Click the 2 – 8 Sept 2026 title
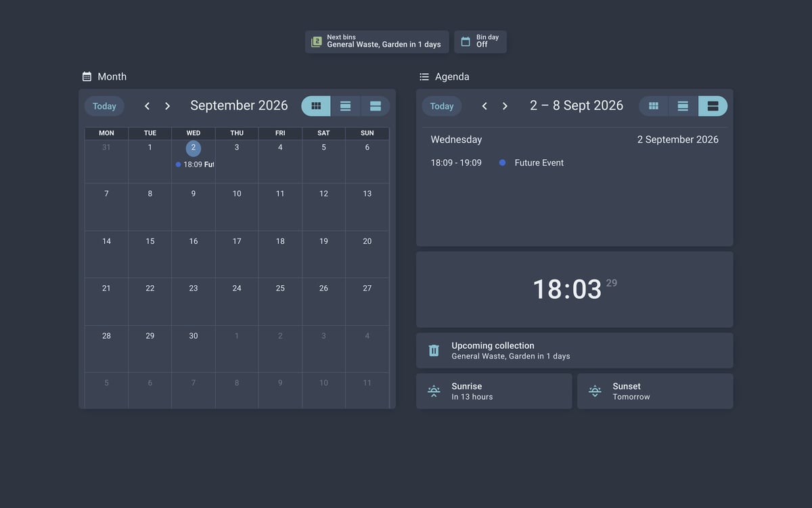Image resolution: width=812 pixels, height=508 pixels. (x=577, y=106)
